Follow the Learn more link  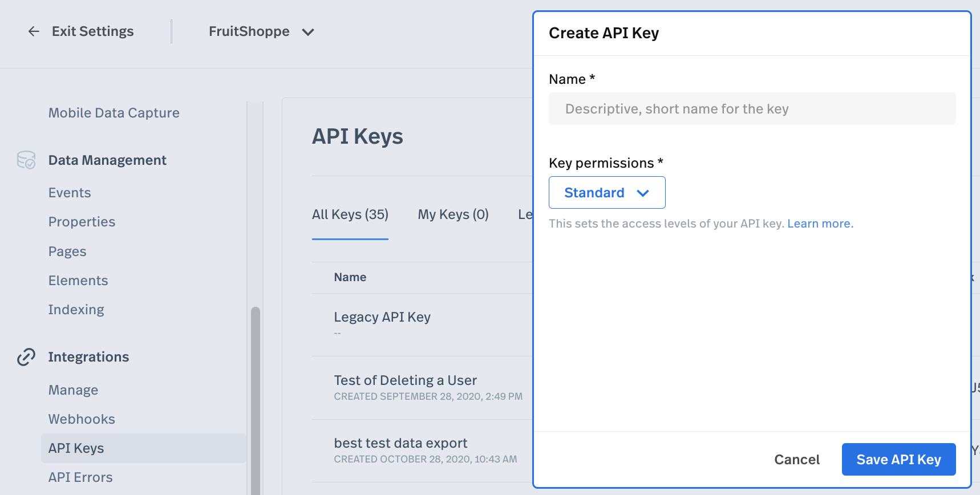(x=820, y=224)
